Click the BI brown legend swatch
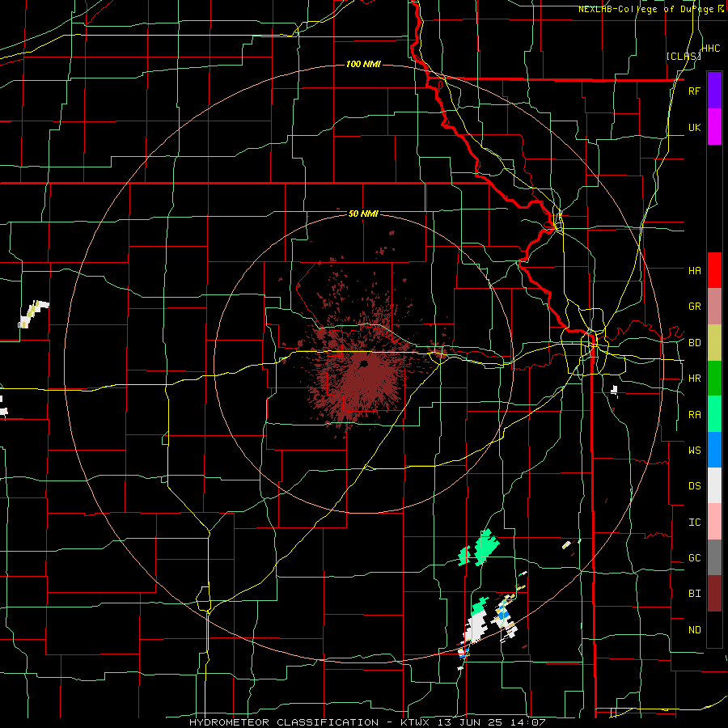 pos(714,594)
